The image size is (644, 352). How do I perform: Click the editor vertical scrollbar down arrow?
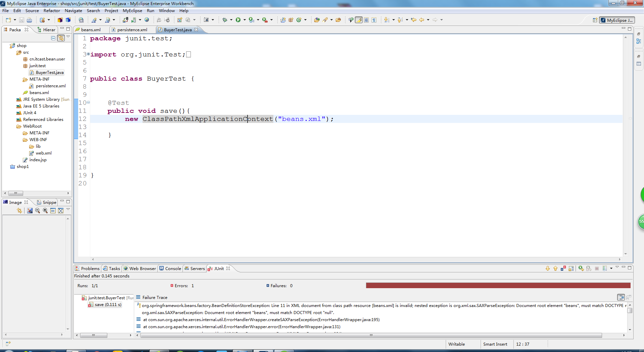[x=626, y=254]
